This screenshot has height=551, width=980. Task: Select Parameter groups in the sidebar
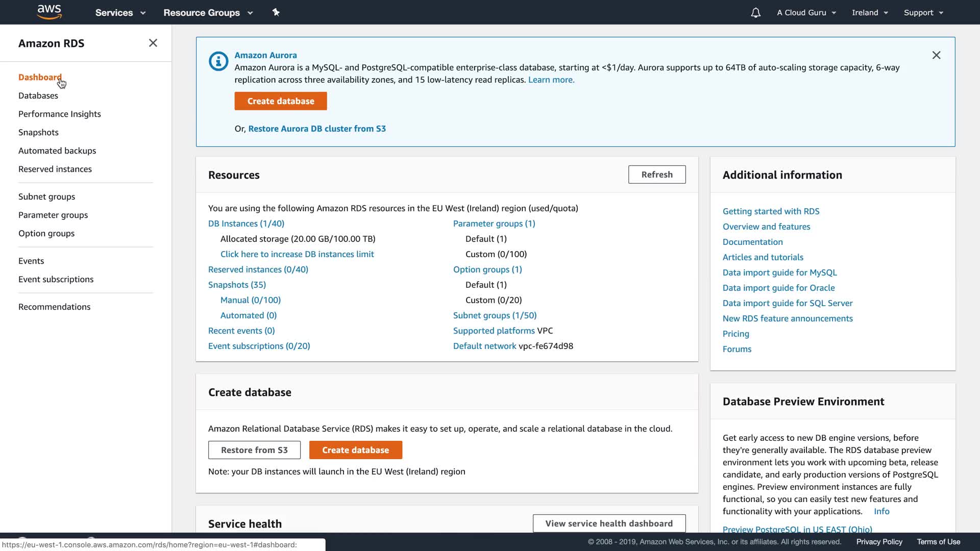click(x=53, y=215)
